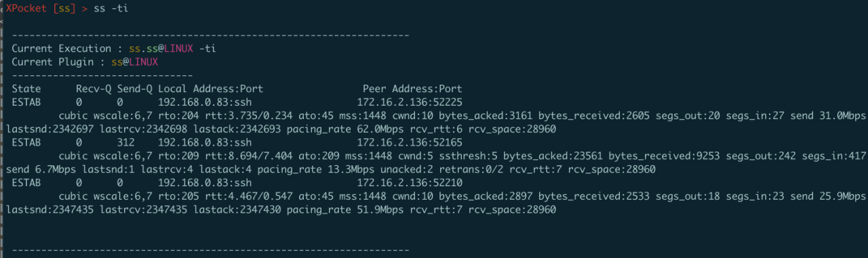
Task: Click the Send-Q column header
Action: (x=134, y=89)
